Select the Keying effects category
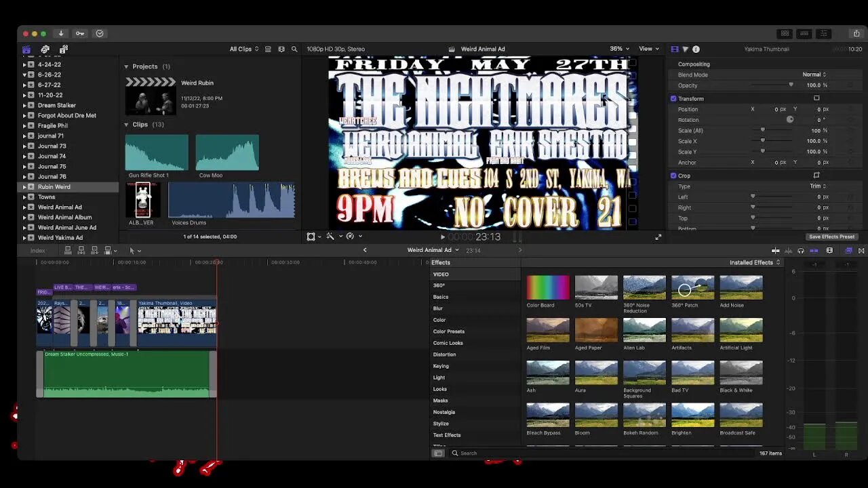868x488 pixels. click(441, 366)
